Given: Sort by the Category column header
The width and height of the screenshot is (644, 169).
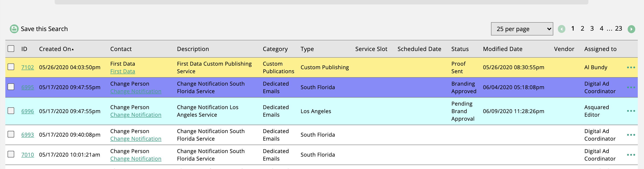Looking at the screenshot, I should click(x=275, y=49).
